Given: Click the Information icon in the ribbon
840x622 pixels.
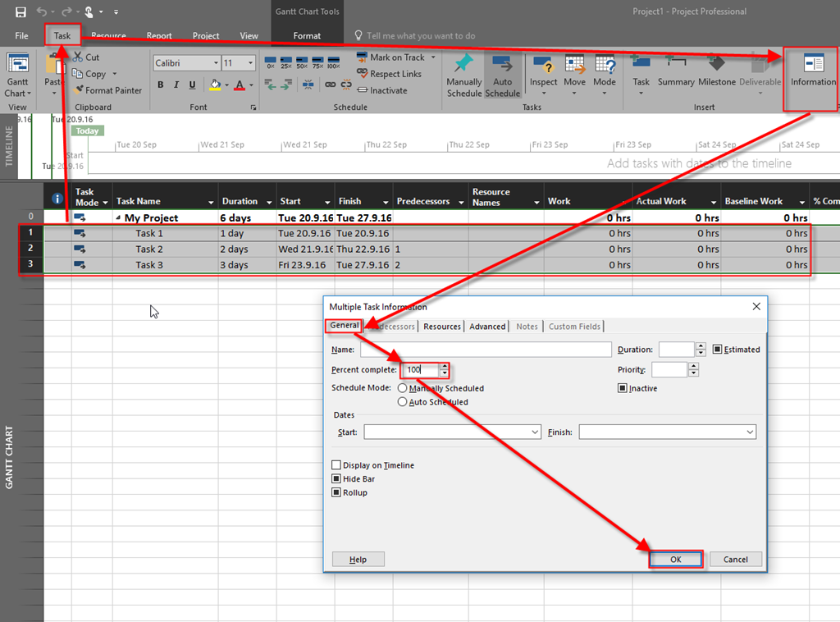Looking at the screenshot, I should pyautogui.click(x=813, y=65).
